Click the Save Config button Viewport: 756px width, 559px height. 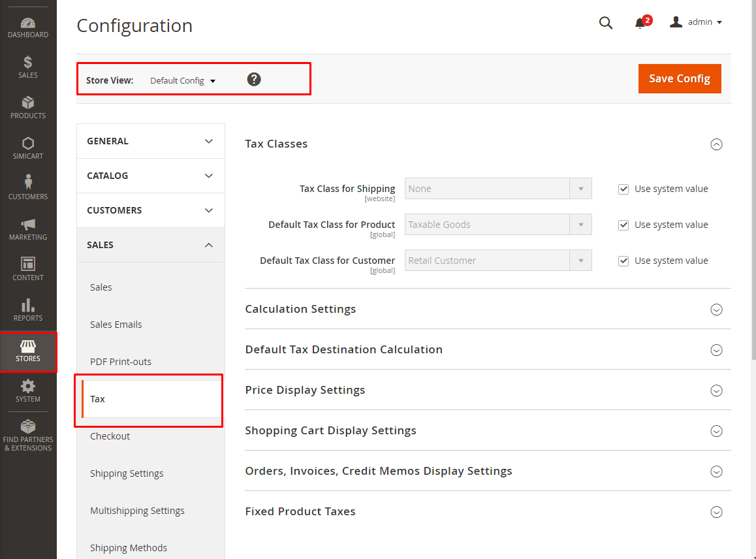click(680, 78)
